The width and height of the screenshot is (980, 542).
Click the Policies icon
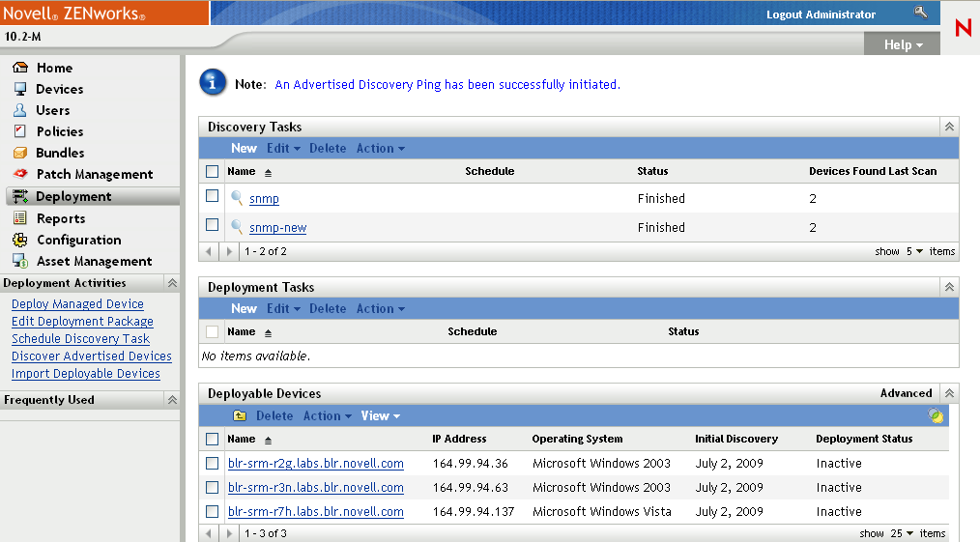(x=20, y=131)
